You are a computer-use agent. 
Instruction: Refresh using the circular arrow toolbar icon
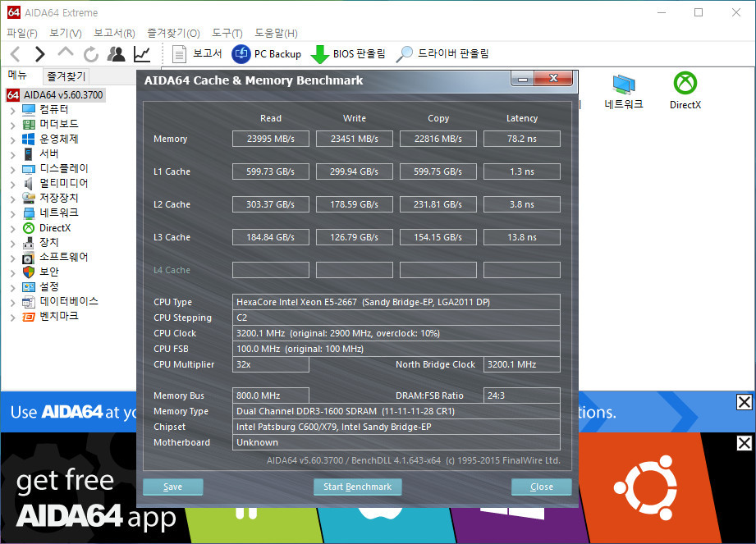coord(90,54)
